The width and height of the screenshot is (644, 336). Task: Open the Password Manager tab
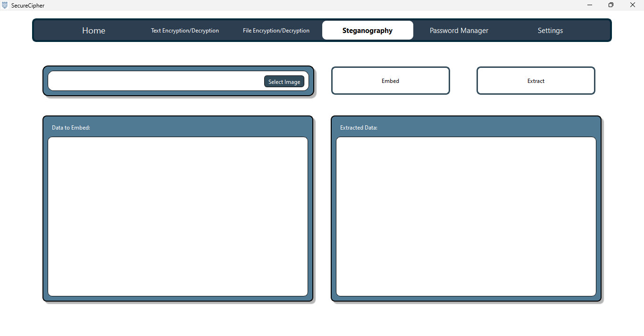[459, 31]
